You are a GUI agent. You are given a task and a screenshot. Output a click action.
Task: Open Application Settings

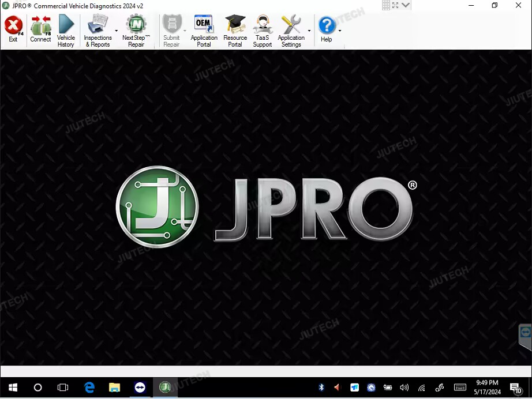[x=291, y=31]
